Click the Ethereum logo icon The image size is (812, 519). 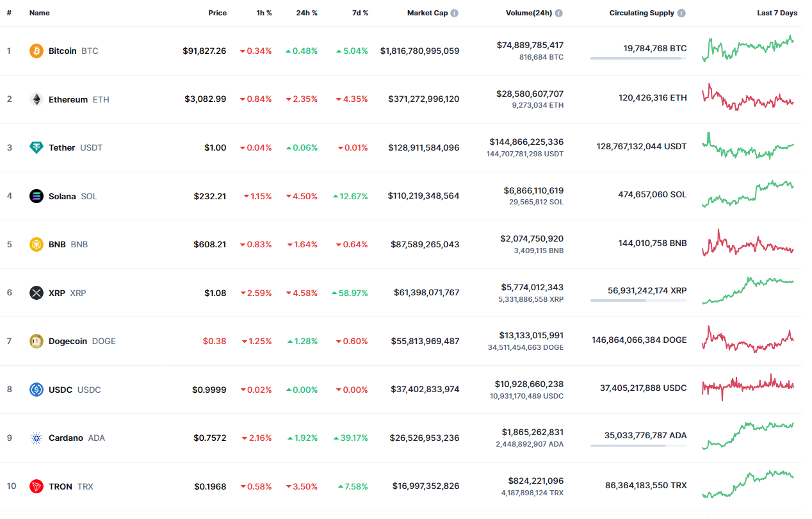pos(37,99)
